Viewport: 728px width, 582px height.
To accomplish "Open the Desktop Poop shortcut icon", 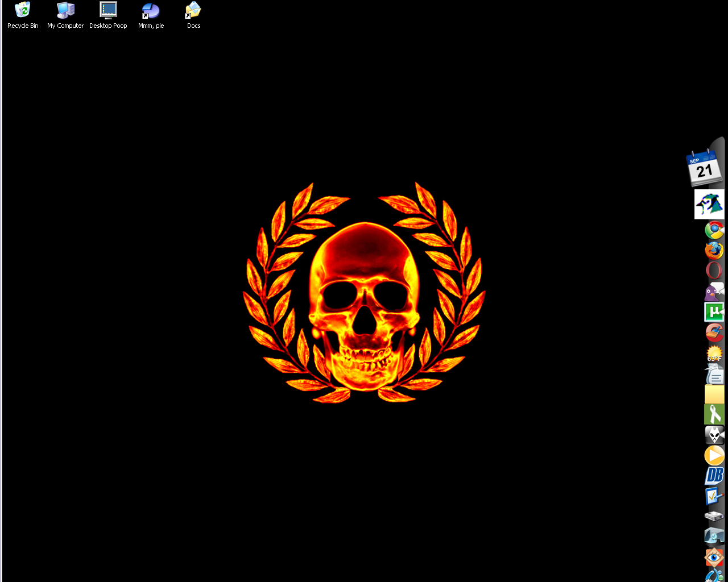I will [108, 15].
